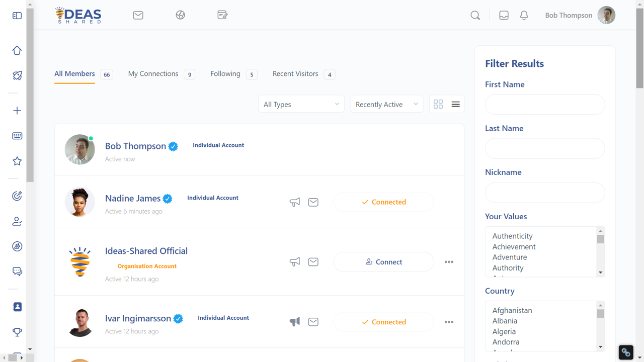This screenshot has width=644, height=362.
Task: Open Ivar Ingimarsson profile link
Action: click(x=138, y=318)
